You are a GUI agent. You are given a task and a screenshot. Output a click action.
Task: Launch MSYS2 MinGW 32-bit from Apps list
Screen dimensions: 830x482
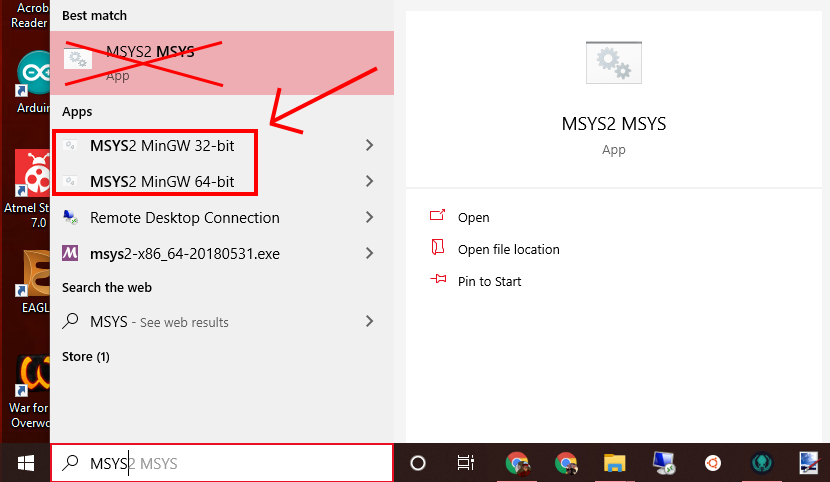[x=222, y=145]
